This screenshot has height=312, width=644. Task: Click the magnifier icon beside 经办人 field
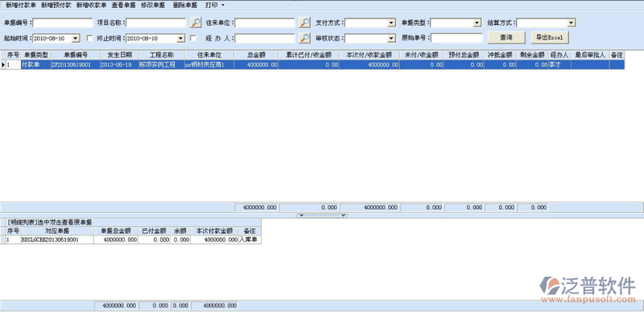[x=304, y=38]
